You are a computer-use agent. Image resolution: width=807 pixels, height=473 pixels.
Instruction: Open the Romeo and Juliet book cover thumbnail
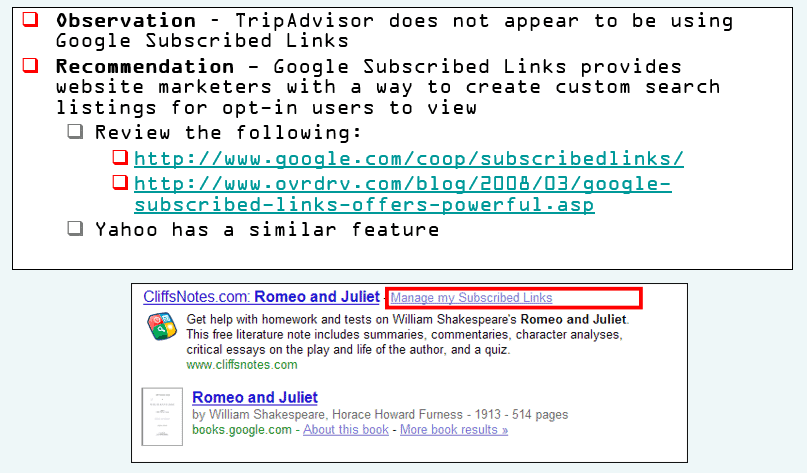[x=160, y=416]
